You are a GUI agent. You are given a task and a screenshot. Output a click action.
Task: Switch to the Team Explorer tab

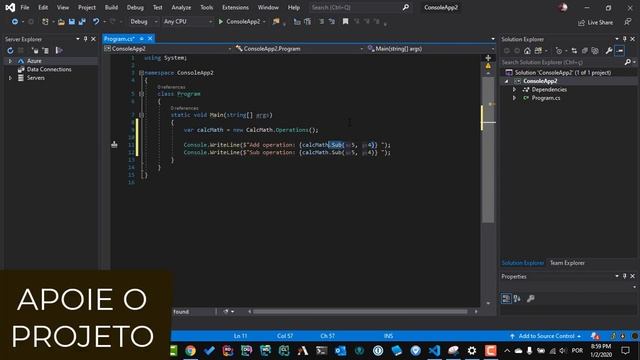tap(567, 263)
